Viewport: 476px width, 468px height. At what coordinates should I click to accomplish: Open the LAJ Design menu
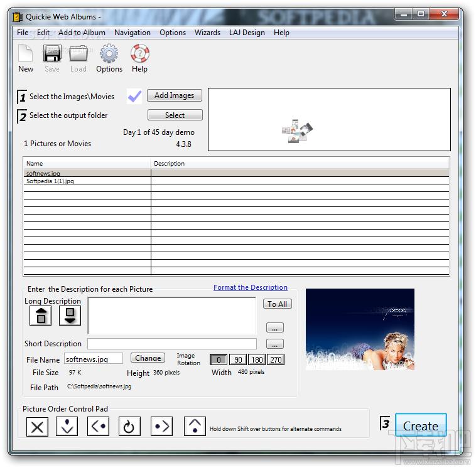247,33
